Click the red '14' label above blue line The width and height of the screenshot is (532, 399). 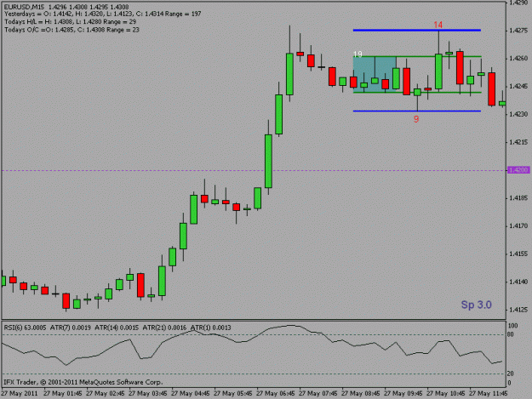click(438, 25)
